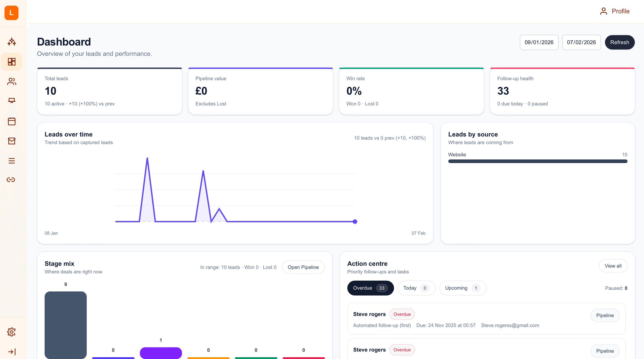Select the Dashboard icon in the sidebar

click(x=11, y=61)
